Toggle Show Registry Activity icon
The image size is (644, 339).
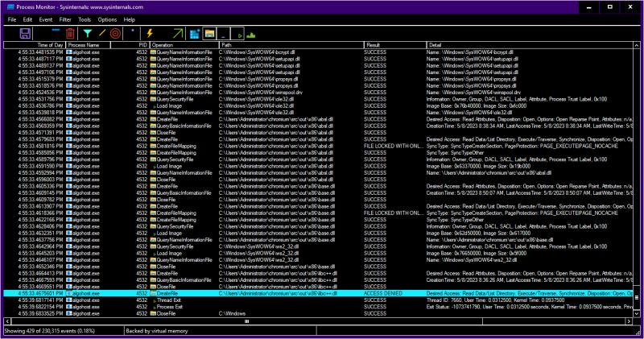click(x=195, y=34)
